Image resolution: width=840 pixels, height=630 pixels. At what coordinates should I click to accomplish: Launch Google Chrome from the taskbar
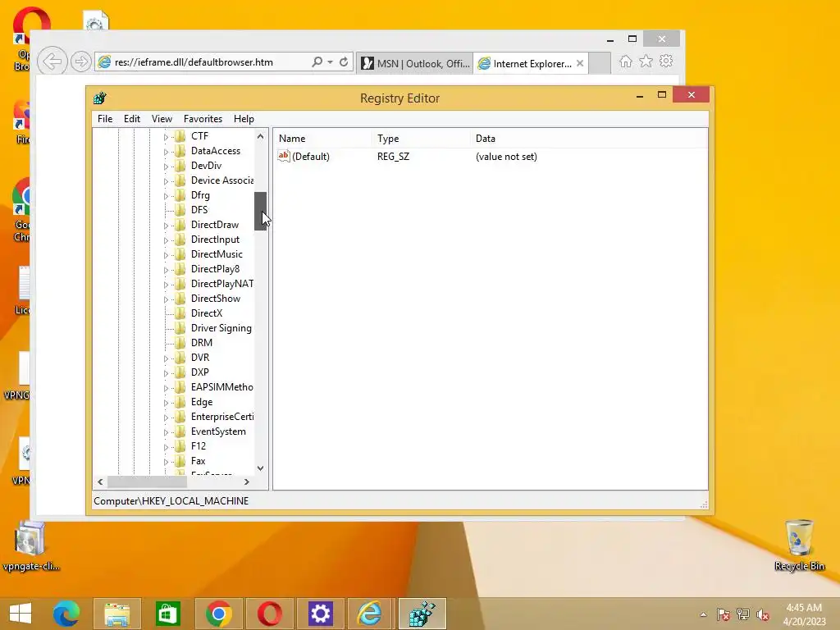pos(218,614)
